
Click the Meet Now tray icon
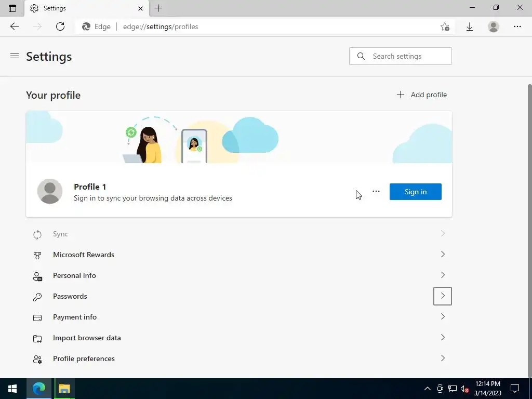[440, 389]
